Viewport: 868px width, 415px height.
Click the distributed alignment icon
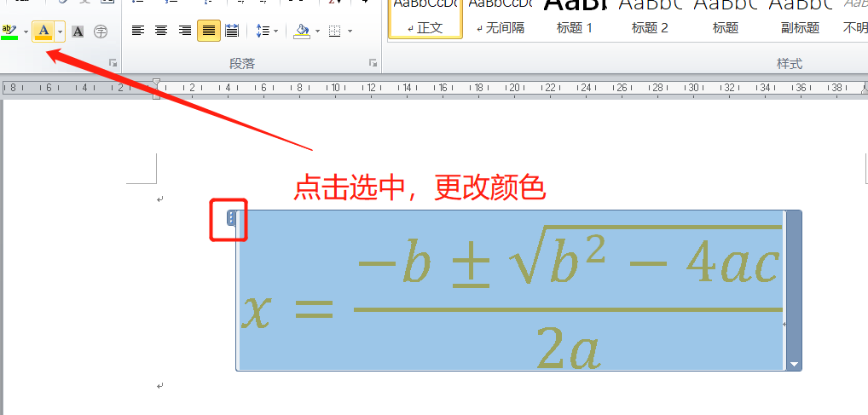tap(232, 31)
